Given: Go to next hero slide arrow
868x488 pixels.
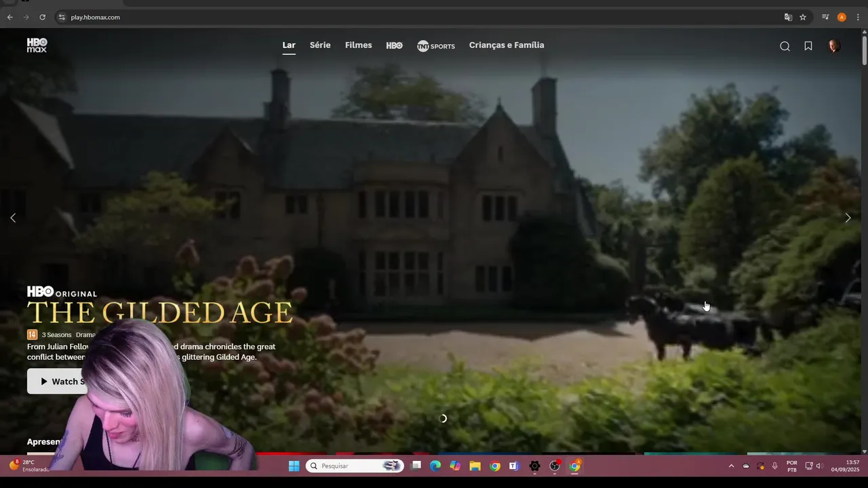Looking at the screenshot, I should coord(848,218).
